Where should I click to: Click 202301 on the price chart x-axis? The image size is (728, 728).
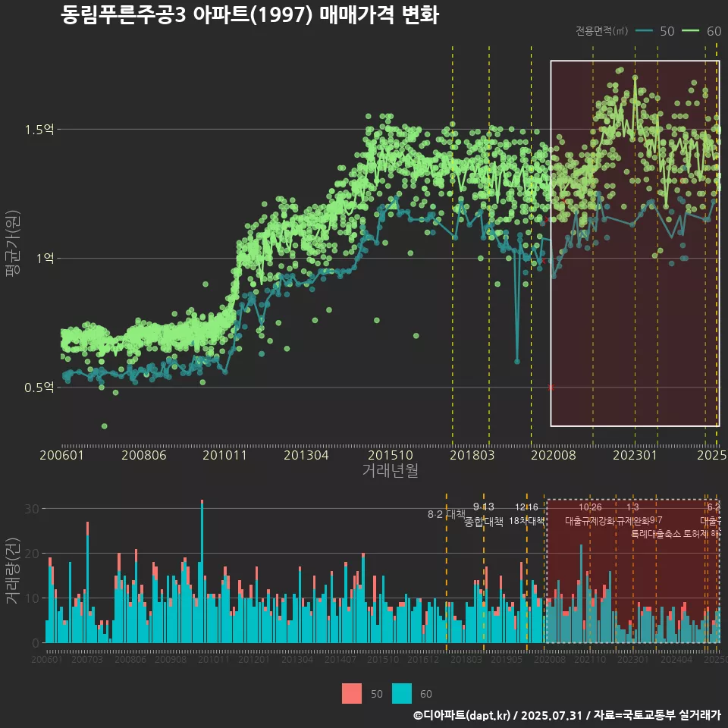click(x=635, y=455)
